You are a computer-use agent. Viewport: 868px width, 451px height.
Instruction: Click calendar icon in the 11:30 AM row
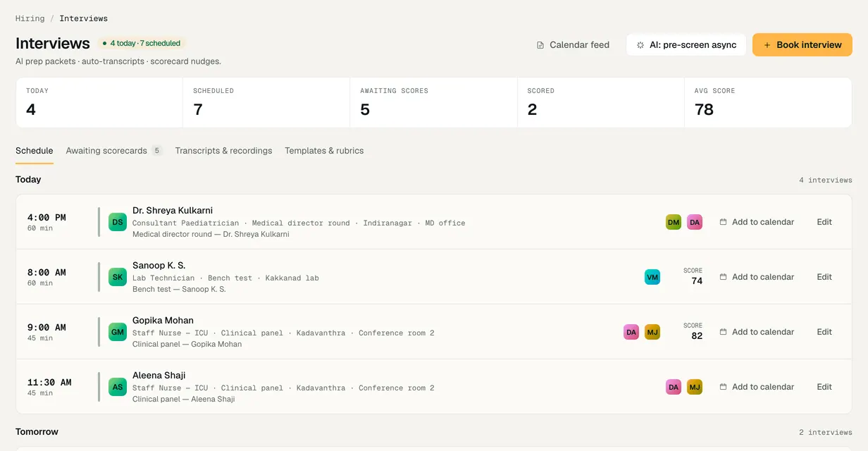click(x=723, y=387)
